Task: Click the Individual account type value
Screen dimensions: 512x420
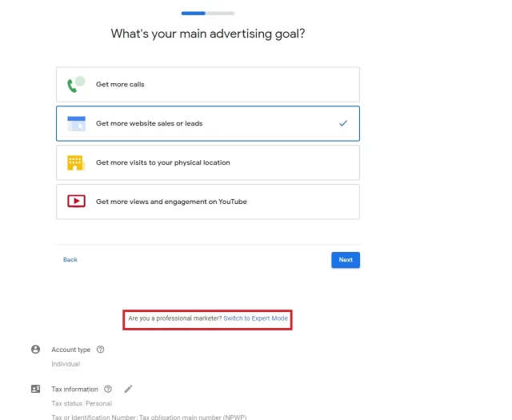Action: pyautogui.click(x=66, y=364)
